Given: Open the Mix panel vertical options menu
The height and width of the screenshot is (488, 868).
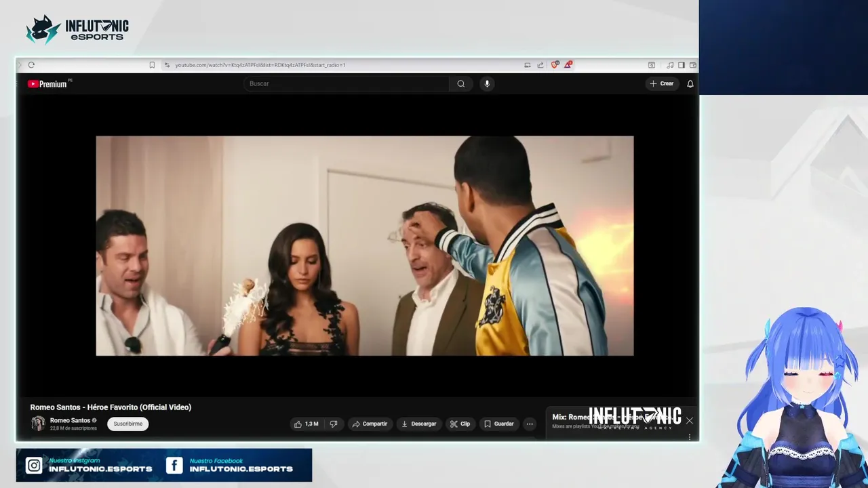Looking at the screenshot, I should click(x=690, y=436).
